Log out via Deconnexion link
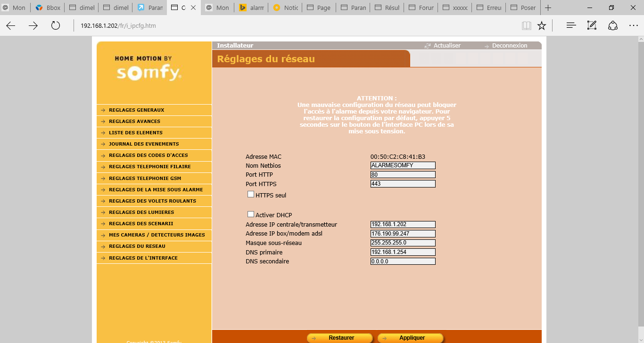 click(x=510, y=46)
